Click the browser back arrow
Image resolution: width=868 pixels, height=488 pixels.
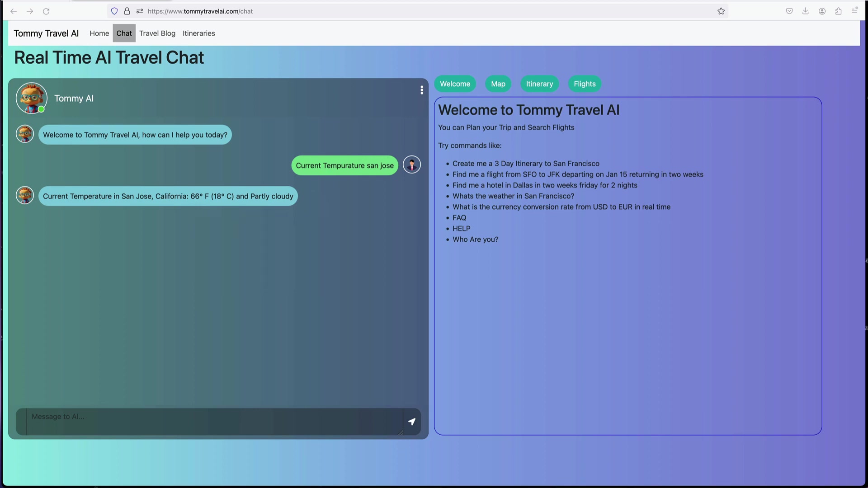click(x=14, y=11)
